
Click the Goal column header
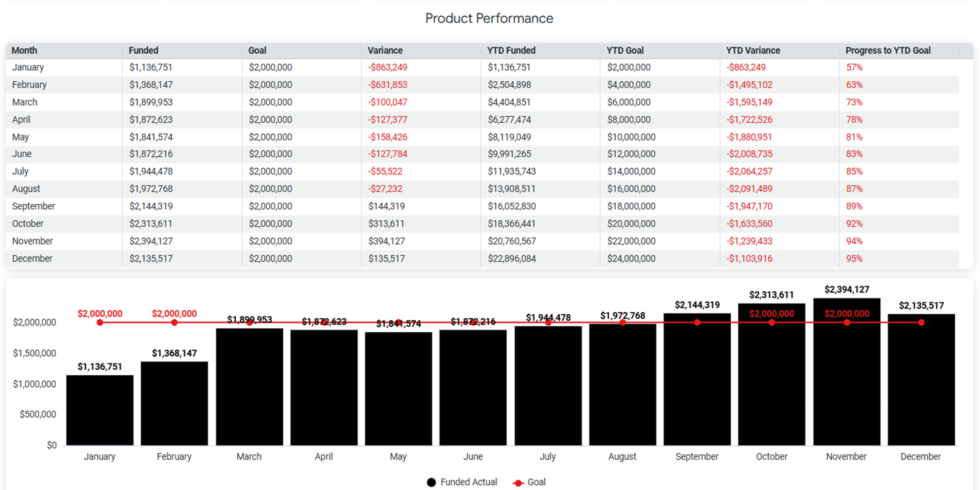coord(257,50)
